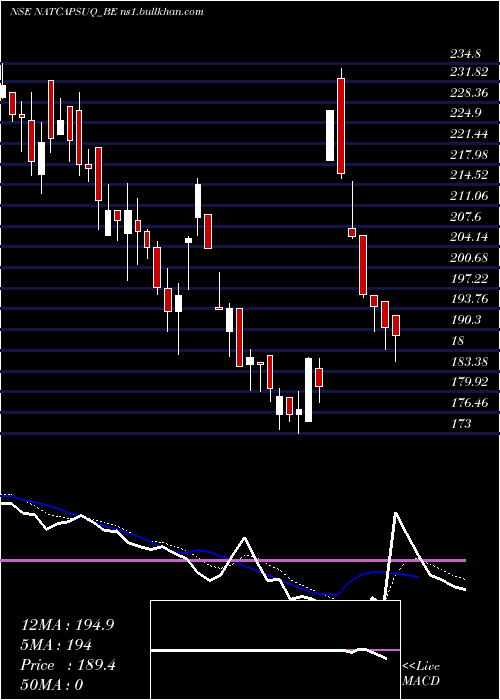Viewport: 500px width, 700px height.
Task: Click the 228.36 price label
Action: click(469, 93)
